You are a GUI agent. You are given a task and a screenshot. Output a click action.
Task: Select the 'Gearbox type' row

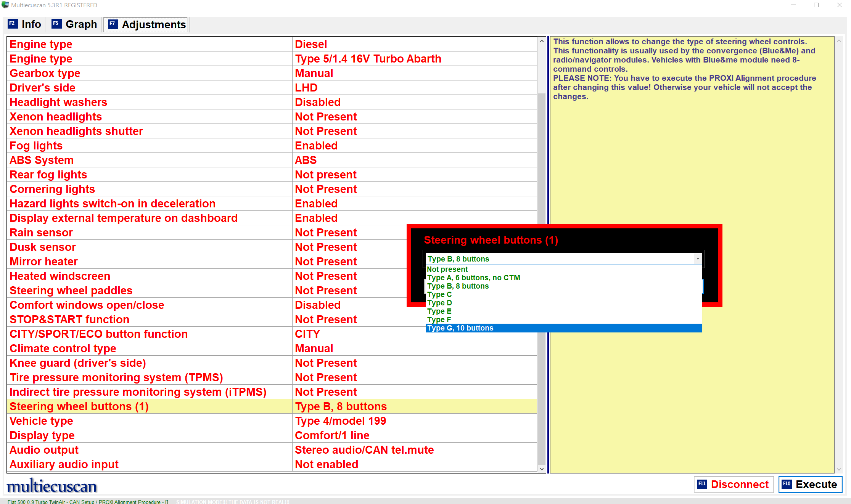point(272,73)
